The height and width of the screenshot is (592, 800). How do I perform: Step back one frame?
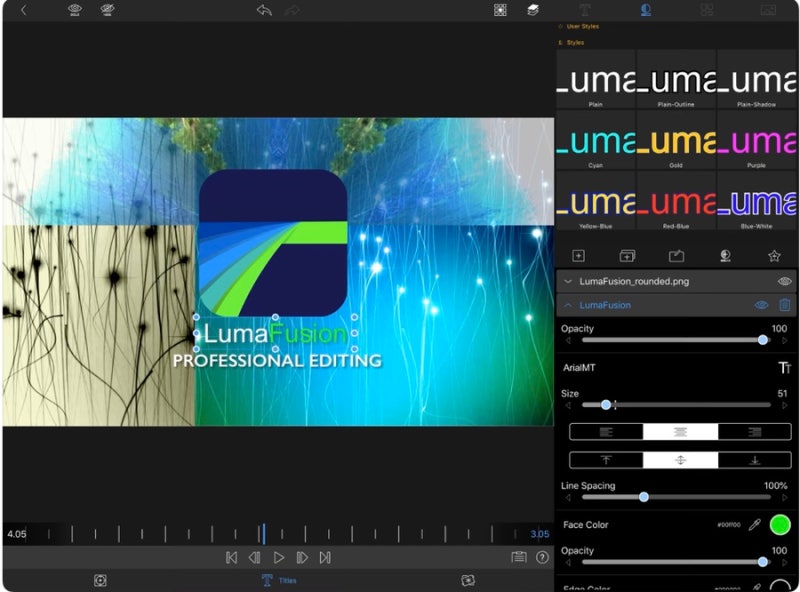coord(254,558)
